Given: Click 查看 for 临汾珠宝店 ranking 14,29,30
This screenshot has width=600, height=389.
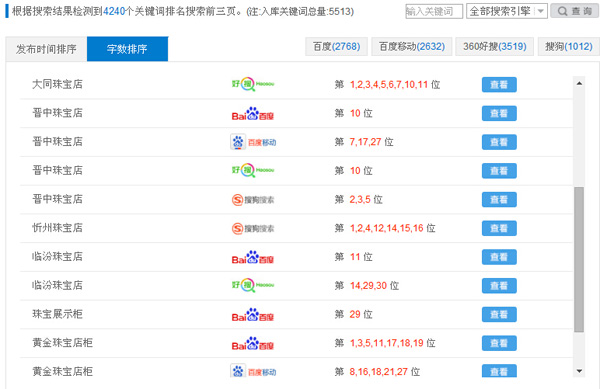Looking at the screenshot, I should click(x=499, y=286).
